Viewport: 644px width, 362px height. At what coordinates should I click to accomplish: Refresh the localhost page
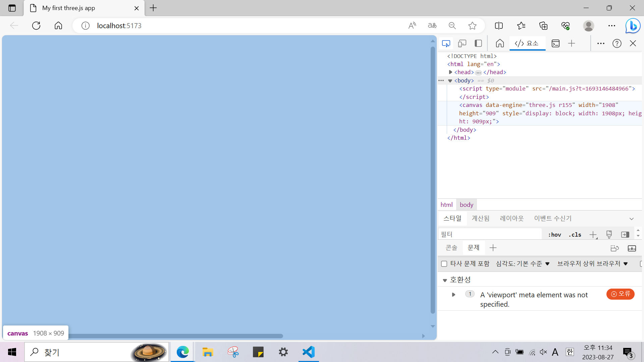tap(36, 25)
